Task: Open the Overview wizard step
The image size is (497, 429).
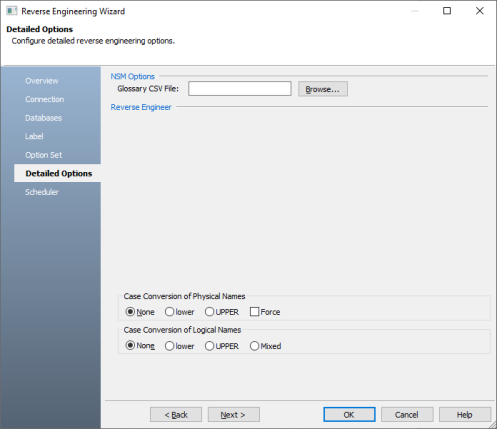Action: 42,81
